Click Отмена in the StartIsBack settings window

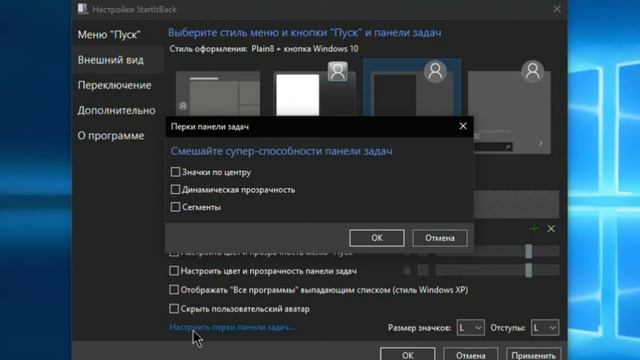pos(471,354)
